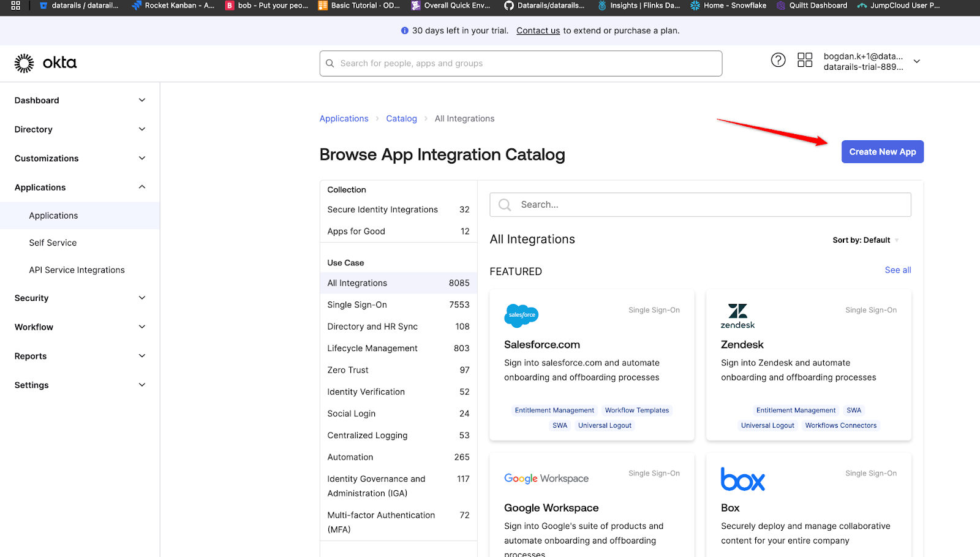
Task: Filter by Centralized Logging
Action: point(398,435)
